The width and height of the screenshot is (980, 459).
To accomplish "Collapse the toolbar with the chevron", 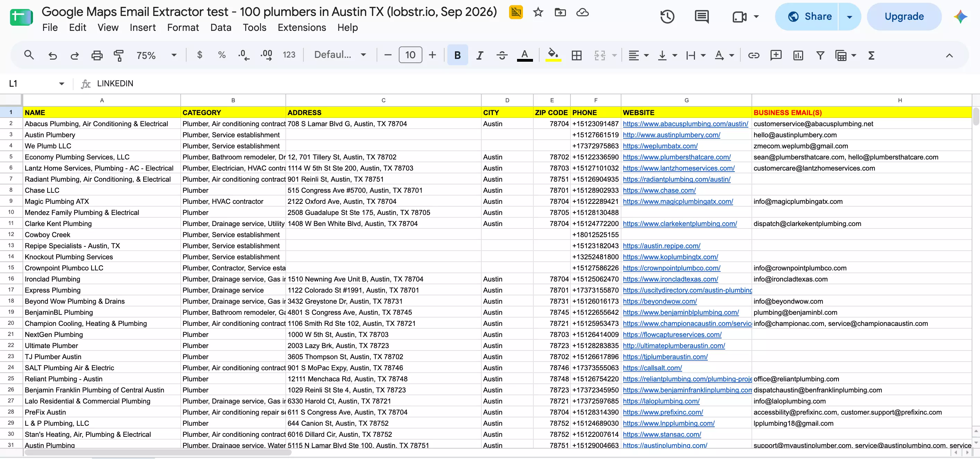I will [x=949, y=55].
